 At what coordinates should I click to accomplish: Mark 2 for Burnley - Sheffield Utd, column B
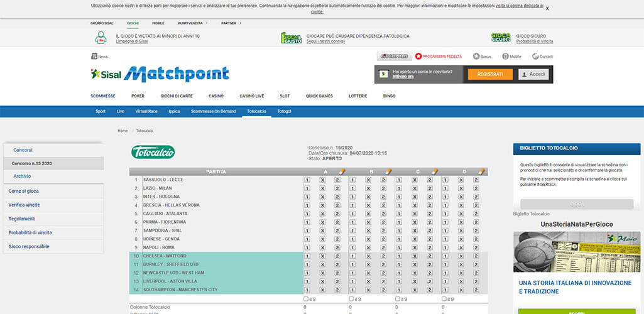click(383, 264)
